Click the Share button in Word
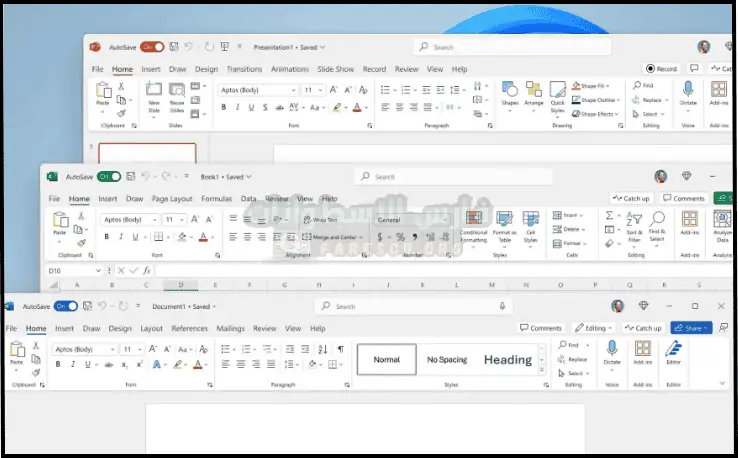This screenshot has height=458, width=738. tap(690, 328)
